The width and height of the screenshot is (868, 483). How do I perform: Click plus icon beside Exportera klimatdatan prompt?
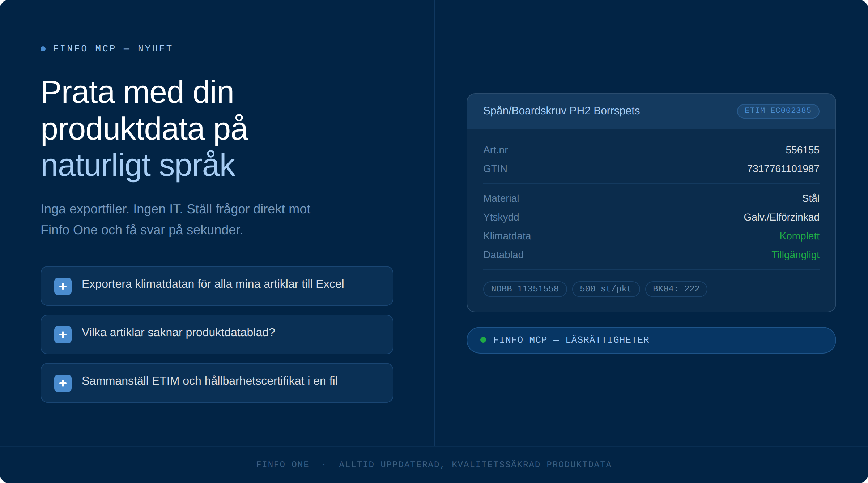(x=63, y=286)
